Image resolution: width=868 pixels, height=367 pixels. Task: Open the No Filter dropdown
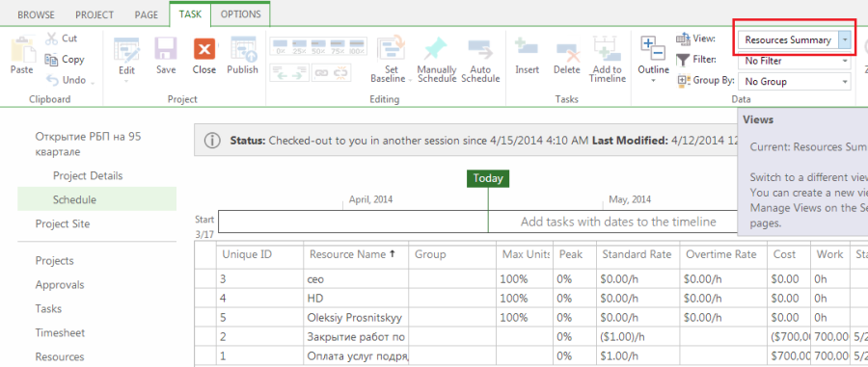click(x=845, y=61)
